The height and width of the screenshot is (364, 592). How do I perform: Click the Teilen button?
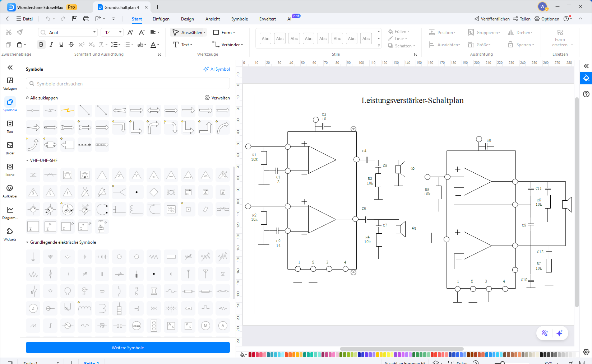(522, 19)
